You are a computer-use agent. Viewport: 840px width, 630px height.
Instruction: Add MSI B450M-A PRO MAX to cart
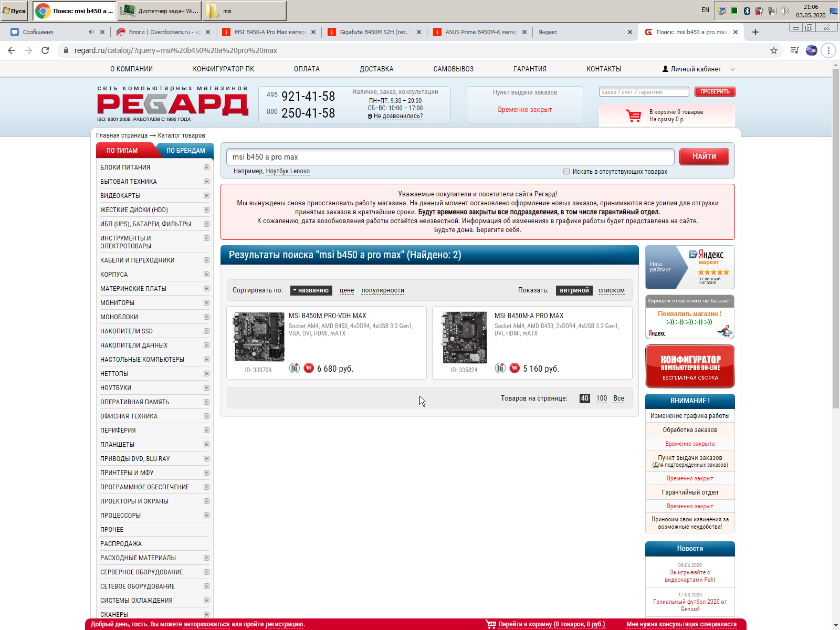514,368
